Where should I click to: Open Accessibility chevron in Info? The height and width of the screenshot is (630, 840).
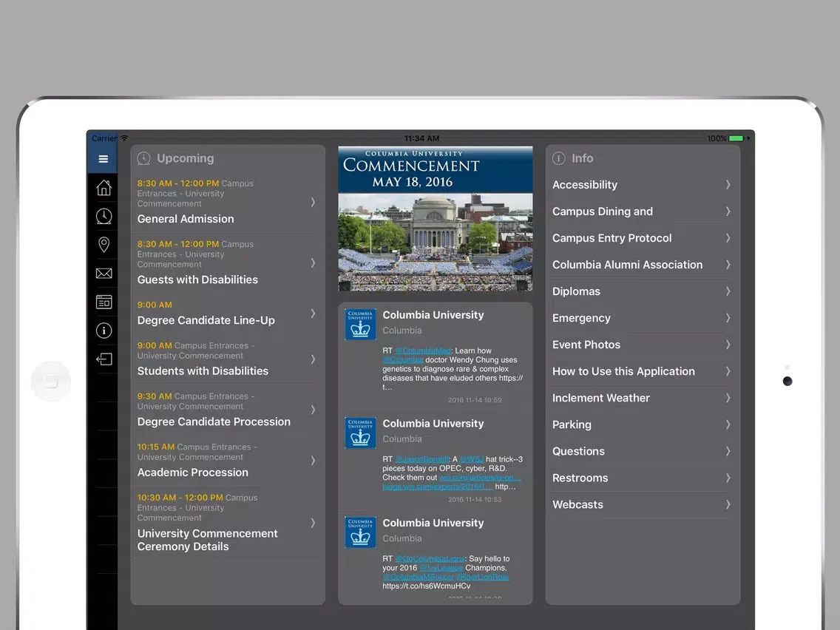click(728, 185)
